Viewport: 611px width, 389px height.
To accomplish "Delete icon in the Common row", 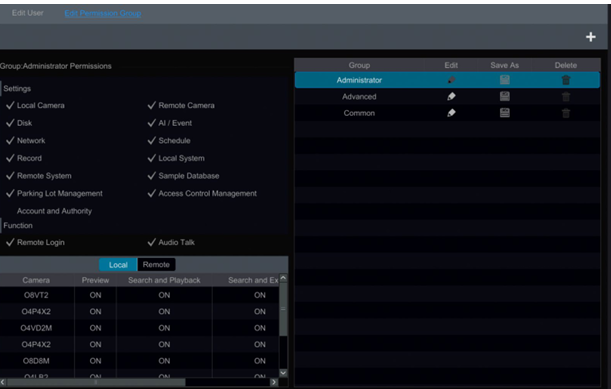I will pyautogui.click(x=566, y=113).
